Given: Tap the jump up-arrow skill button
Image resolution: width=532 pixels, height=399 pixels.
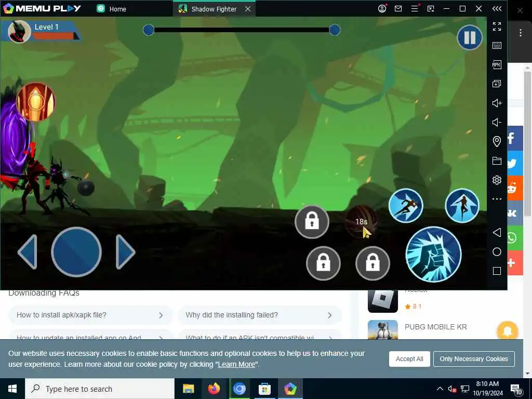Looking at the screenshot, I should [x=462, y=206].
